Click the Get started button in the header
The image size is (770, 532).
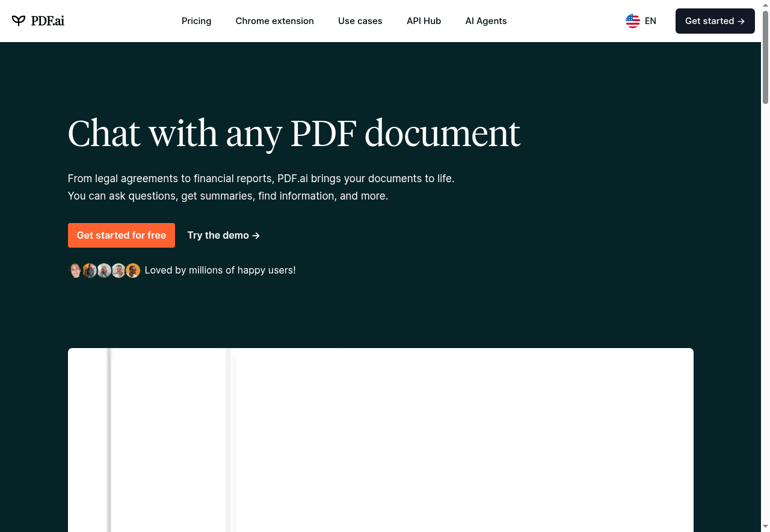(715, 21)
